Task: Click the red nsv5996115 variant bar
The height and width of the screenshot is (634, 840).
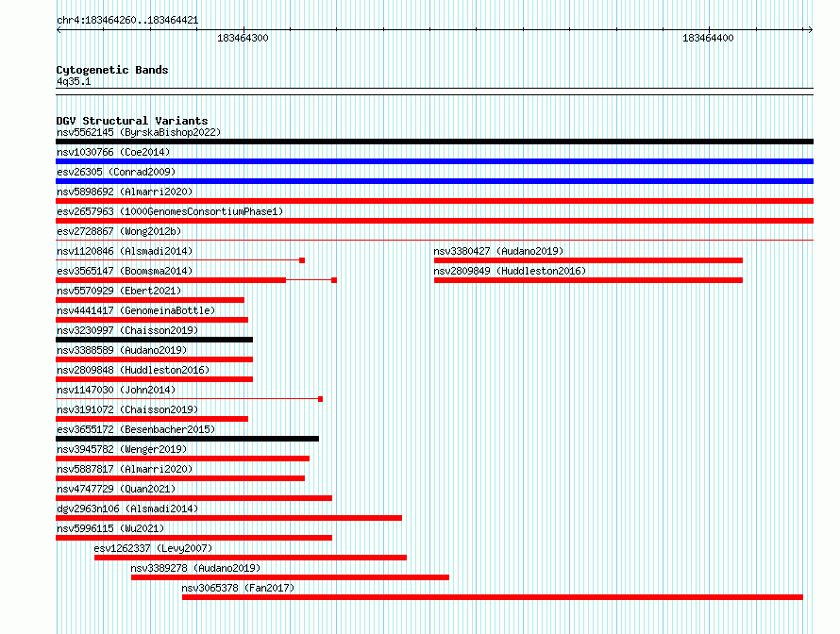Action: 193,538
